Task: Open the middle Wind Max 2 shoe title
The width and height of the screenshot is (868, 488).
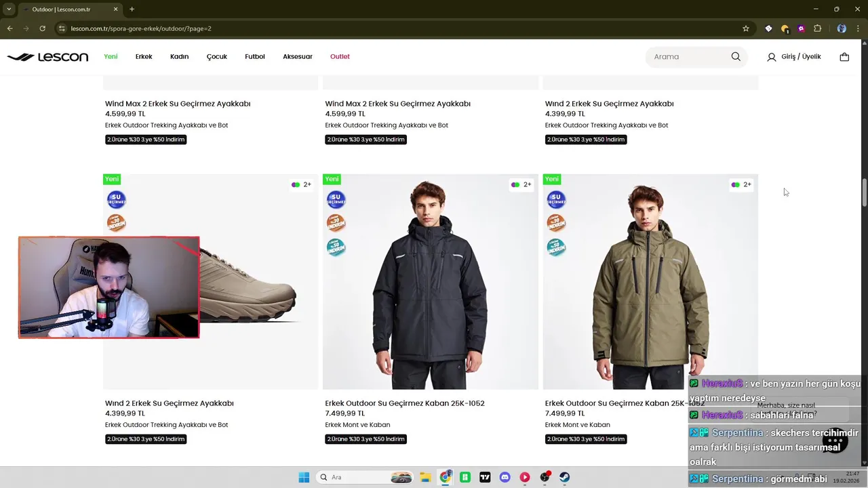Action: (x=397, y=104)
